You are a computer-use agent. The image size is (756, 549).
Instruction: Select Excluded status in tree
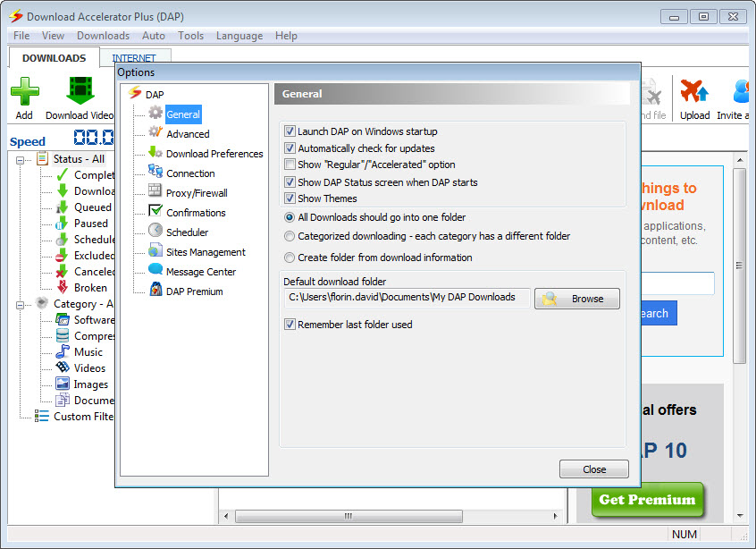94,255
